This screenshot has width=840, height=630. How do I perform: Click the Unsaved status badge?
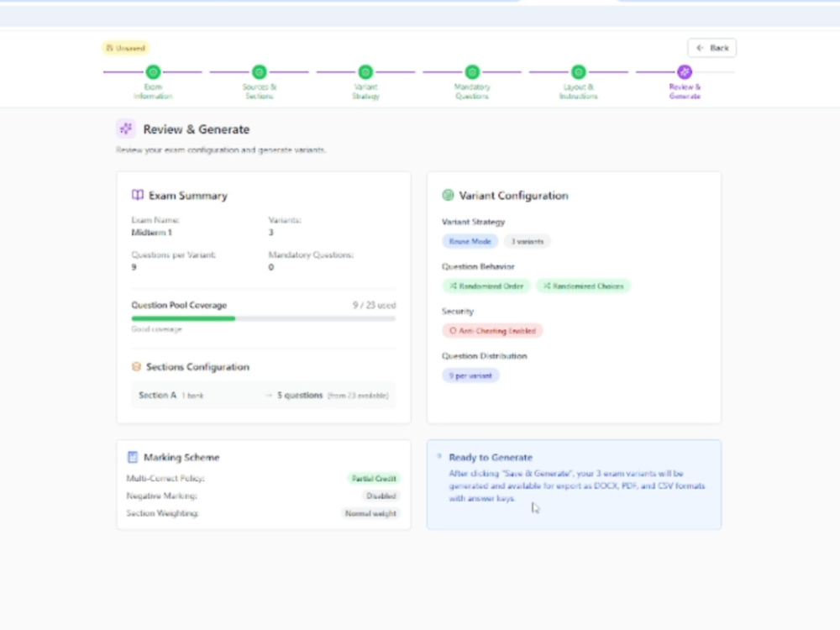125,48
